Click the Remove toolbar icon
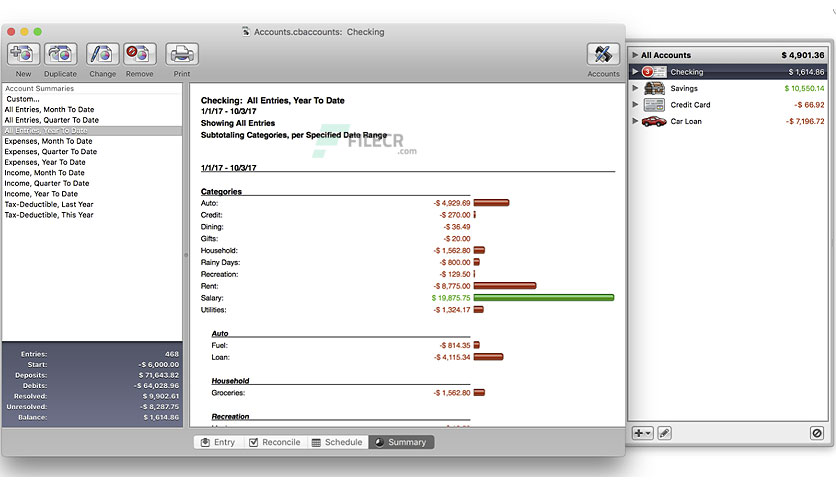 [140, 54]
